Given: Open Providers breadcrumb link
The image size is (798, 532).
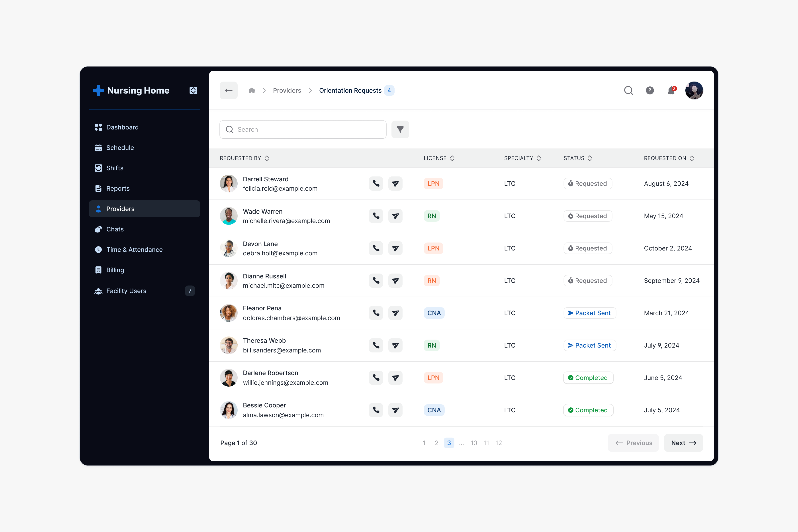Looking at the screenshot, I should tap(287, 91).
